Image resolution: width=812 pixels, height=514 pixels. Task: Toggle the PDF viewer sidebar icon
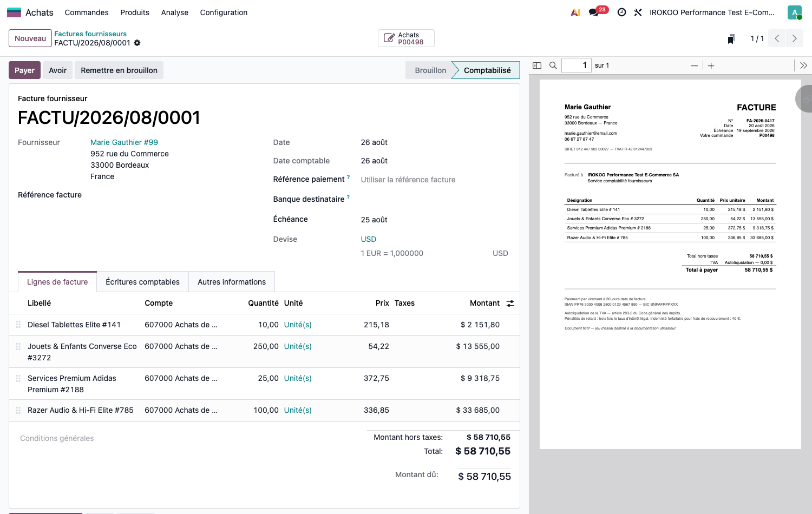pyautogui.click(x=537, y=65)
